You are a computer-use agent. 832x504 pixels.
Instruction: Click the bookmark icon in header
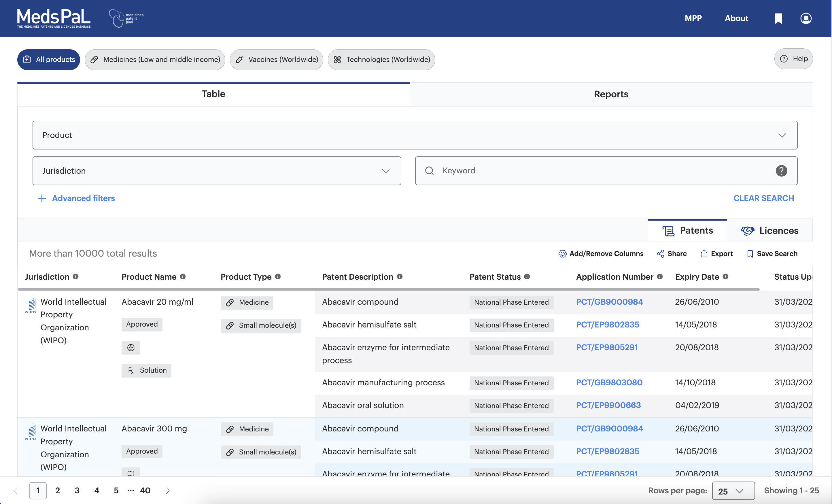pyautogui.click(x=778, y=18)
